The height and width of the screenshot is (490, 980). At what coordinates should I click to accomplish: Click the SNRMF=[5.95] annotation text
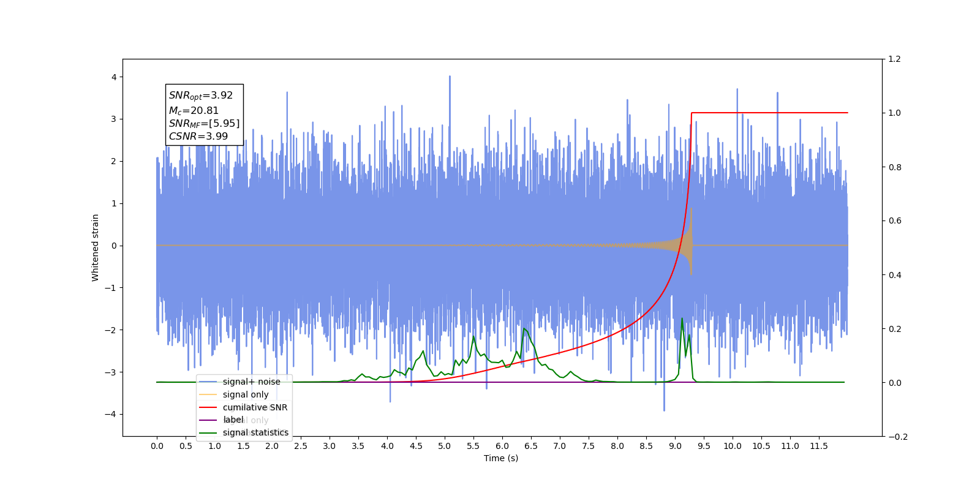pos(204,124)
